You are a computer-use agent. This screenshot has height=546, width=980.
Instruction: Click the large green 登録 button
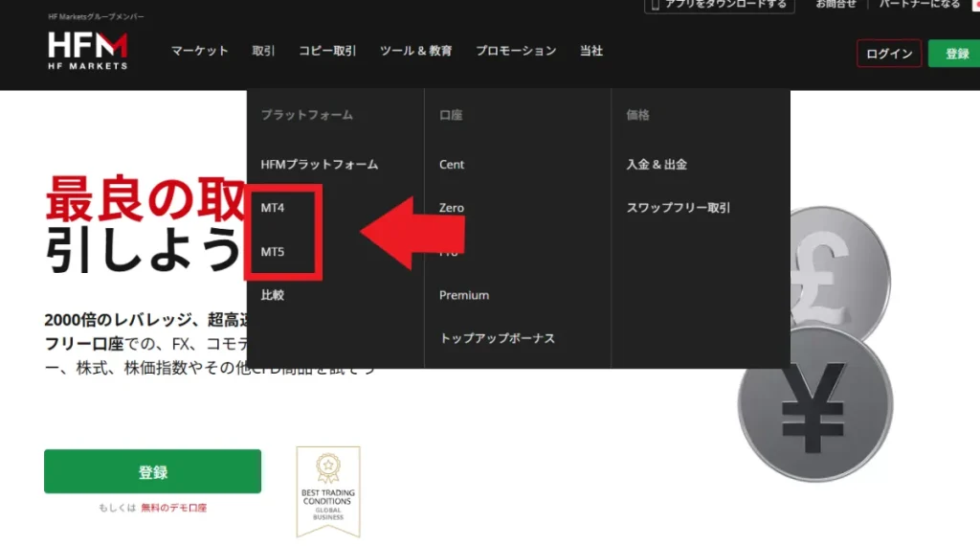pyautogui.click(x=152, y=471)
